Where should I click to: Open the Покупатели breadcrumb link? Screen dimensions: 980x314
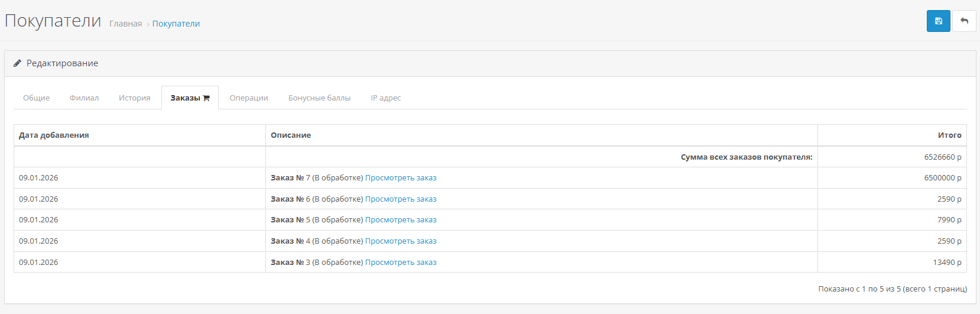pos(176,24)
